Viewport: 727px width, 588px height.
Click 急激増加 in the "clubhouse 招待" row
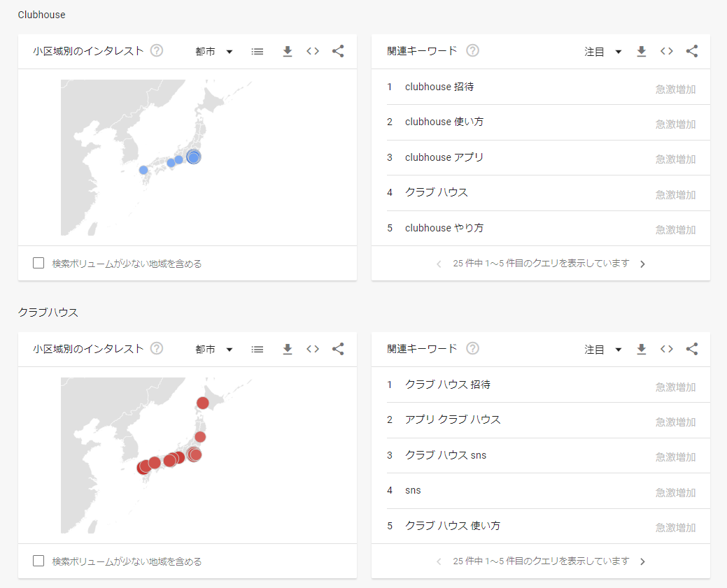tap(675, 89)
